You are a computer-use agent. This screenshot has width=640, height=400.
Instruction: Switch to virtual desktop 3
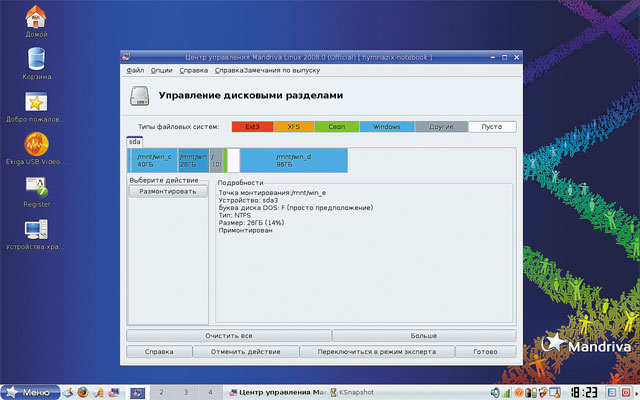(x=186, y=393)
